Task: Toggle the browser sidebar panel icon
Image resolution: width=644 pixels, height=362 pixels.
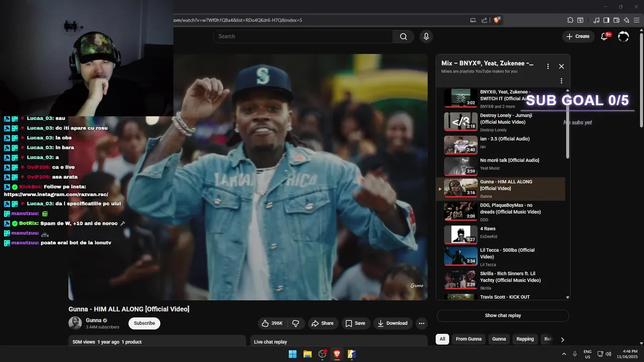Action: [x=606, y=20]
